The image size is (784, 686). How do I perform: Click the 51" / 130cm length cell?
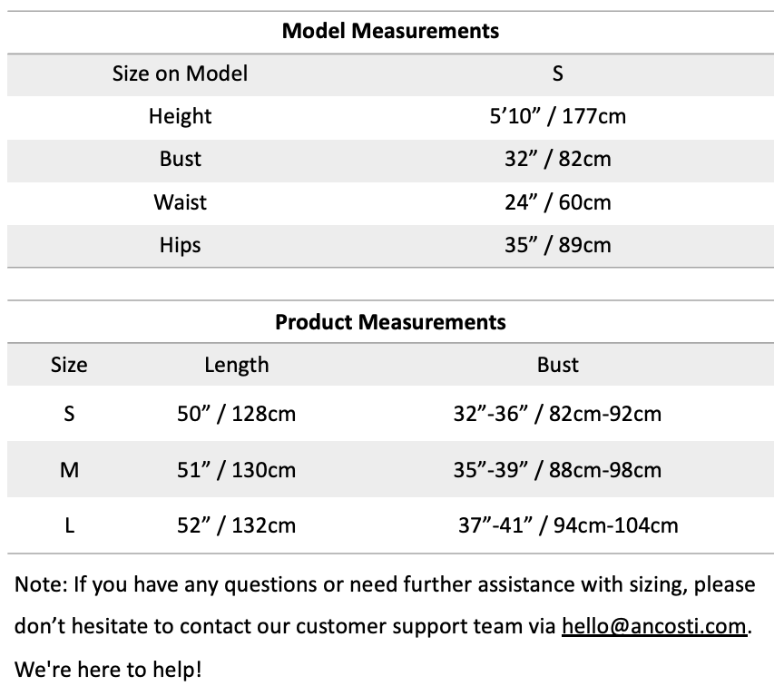(236, 470)
